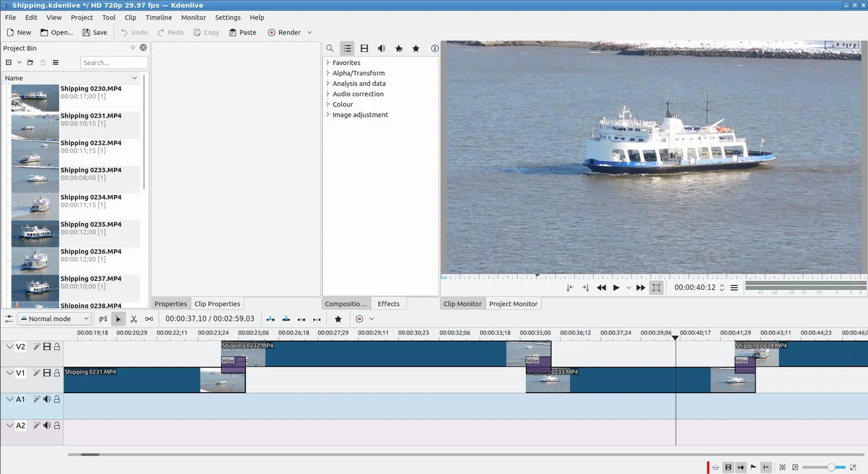
Task: Open the Project Bin hamburger options menu
Action: pyautogui.click(x=55, y=62)
